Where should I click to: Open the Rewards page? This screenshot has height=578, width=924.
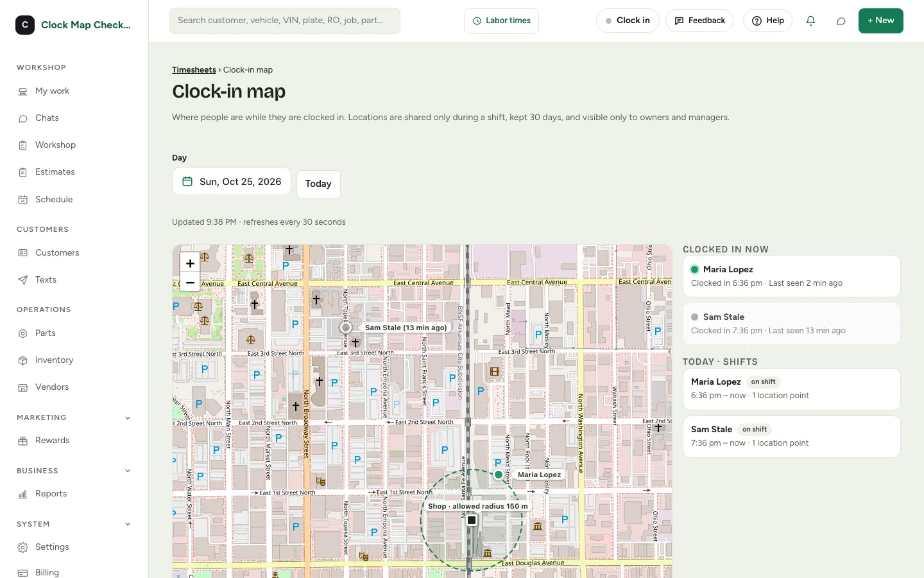click(x=74, y=441)
